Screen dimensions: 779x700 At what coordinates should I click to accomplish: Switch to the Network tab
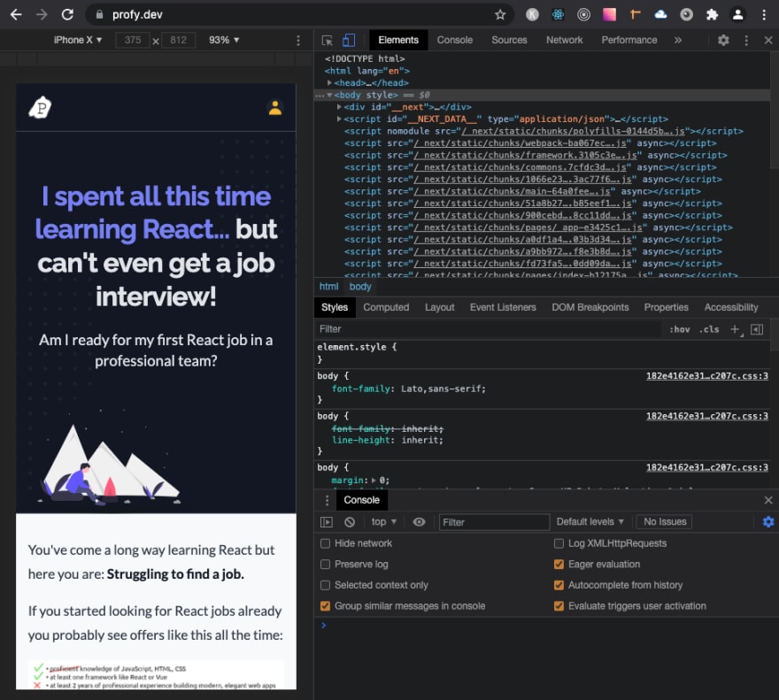pyautogui.click(x=565, y=40)
